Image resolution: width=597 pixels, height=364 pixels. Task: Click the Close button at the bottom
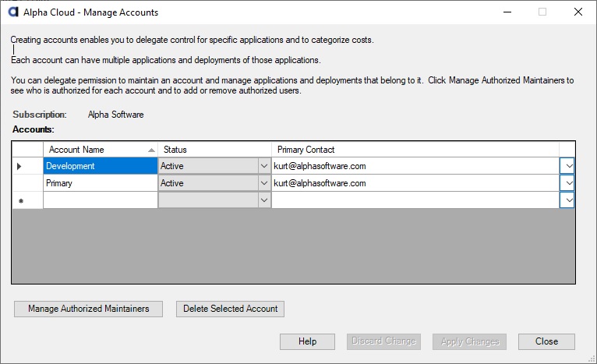tap(546, 341)
